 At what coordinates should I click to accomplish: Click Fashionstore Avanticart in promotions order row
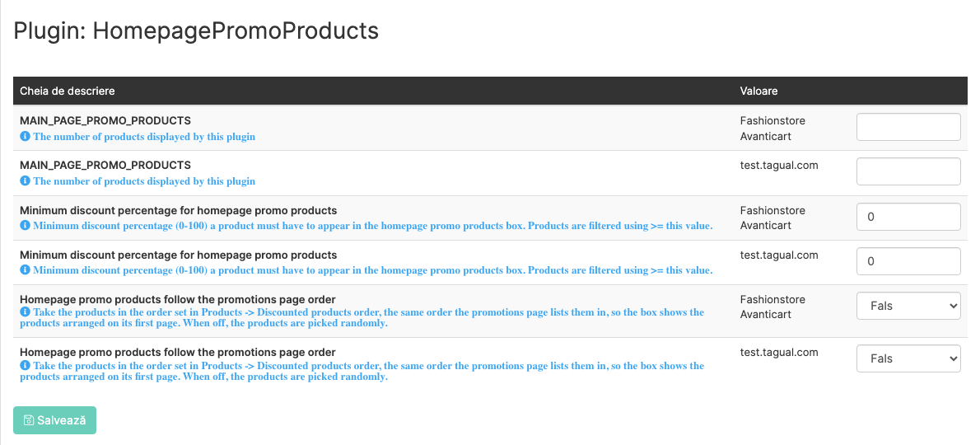772,307
